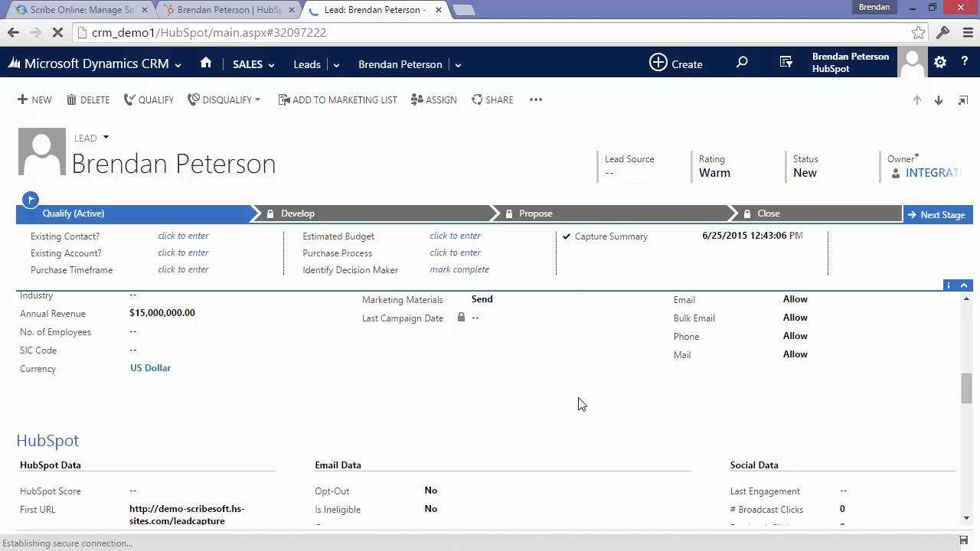Create a NEW lead record
980x551 pixels.
pos(34,99)
